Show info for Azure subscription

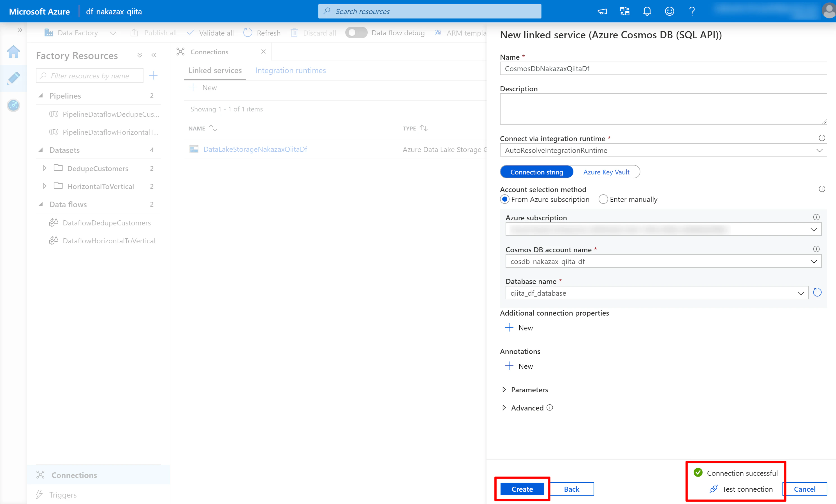coord(816,217)
